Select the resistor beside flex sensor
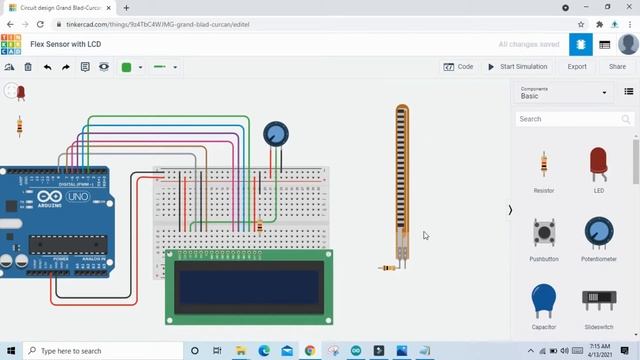The image size is (640, 360). (388, 268)
